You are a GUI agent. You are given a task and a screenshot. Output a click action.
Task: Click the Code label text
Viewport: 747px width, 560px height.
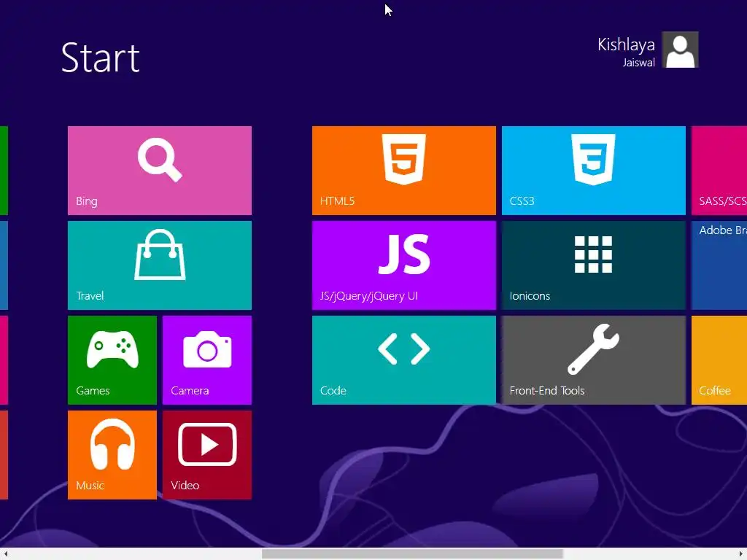click(x=333, y=391)
